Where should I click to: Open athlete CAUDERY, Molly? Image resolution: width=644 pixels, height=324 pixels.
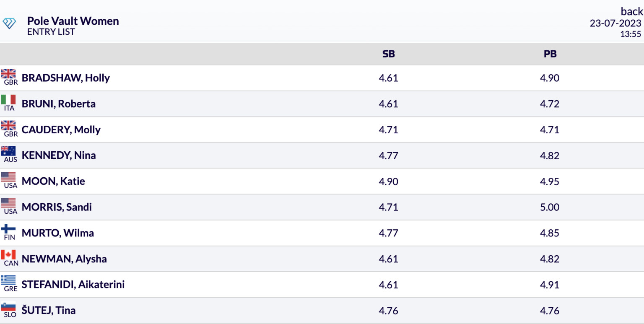click(x=61, y=130)
